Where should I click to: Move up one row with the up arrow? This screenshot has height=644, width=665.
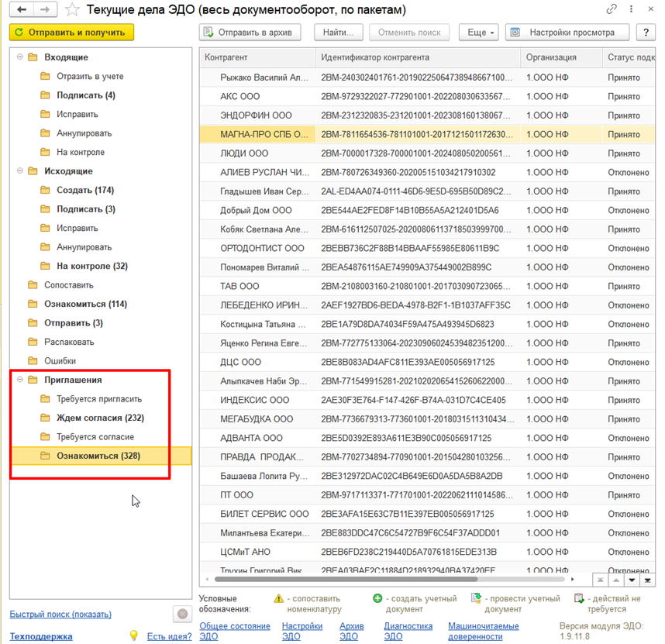click(616, 580)
